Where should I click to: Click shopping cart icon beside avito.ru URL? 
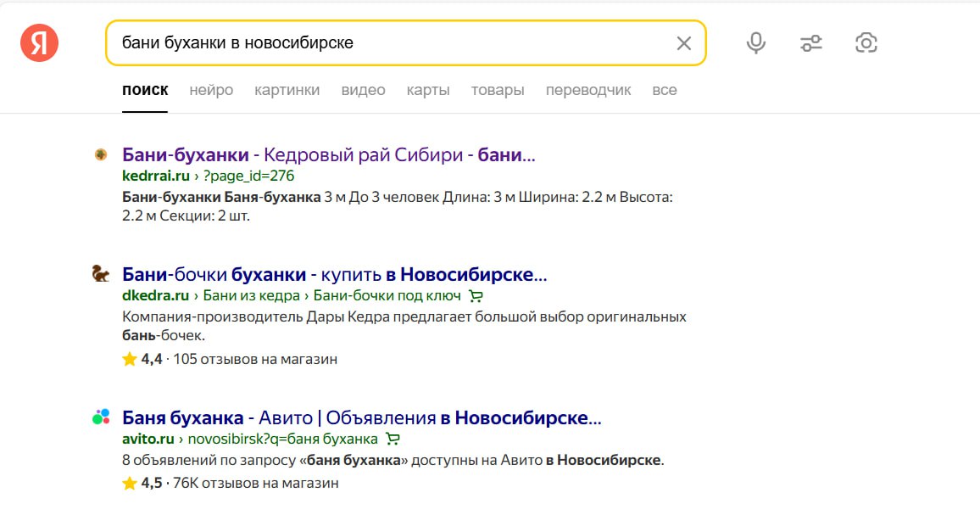click(x=392, y=440)
